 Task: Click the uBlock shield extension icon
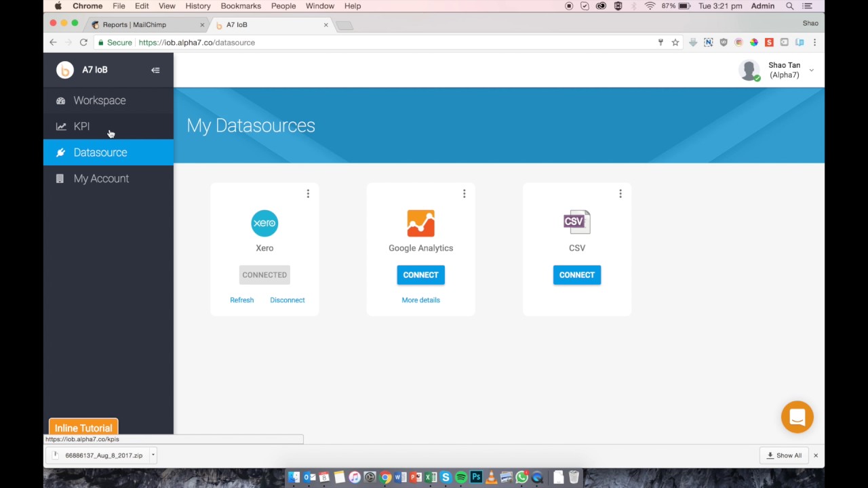724,42
